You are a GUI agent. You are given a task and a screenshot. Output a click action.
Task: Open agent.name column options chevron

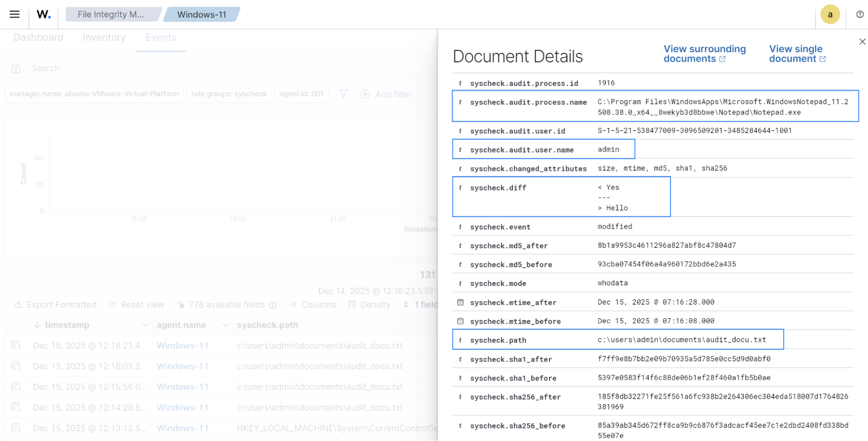[x=225, y=325]
